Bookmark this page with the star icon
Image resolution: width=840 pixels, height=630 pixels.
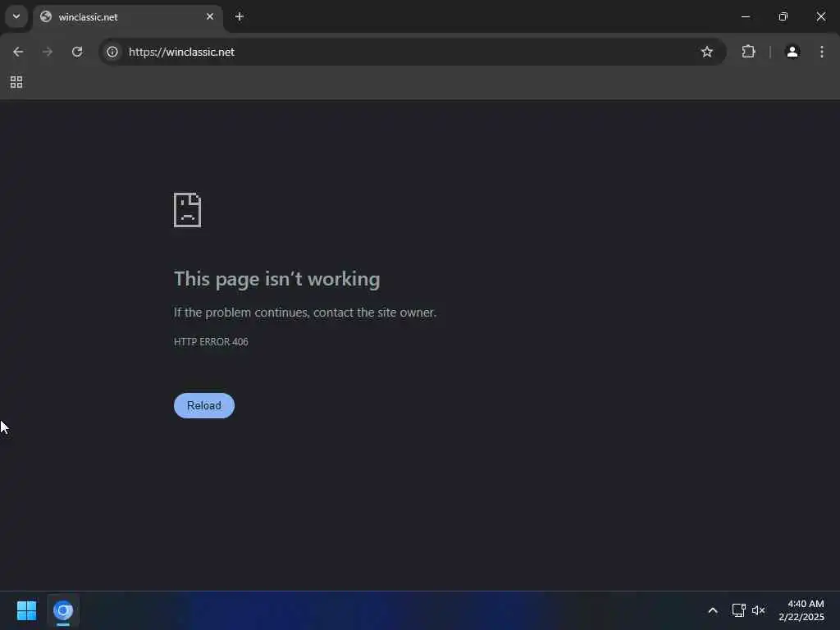(x=707, y=52)
